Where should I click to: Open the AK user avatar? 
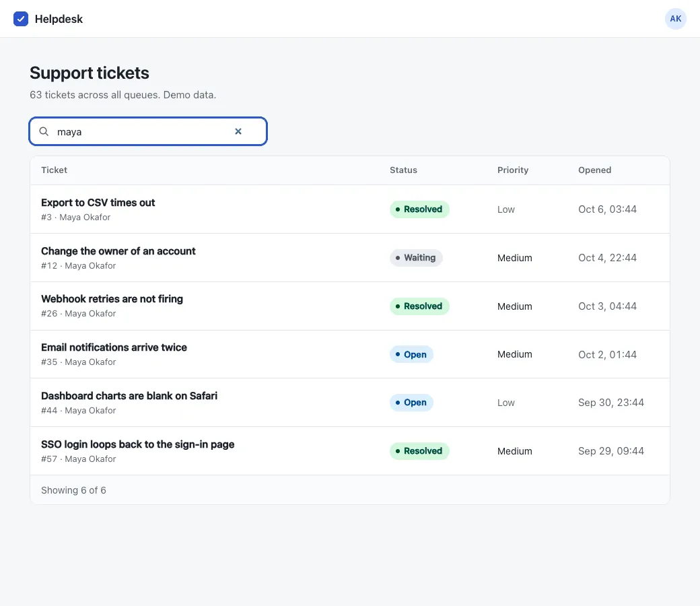coord(676,19)
